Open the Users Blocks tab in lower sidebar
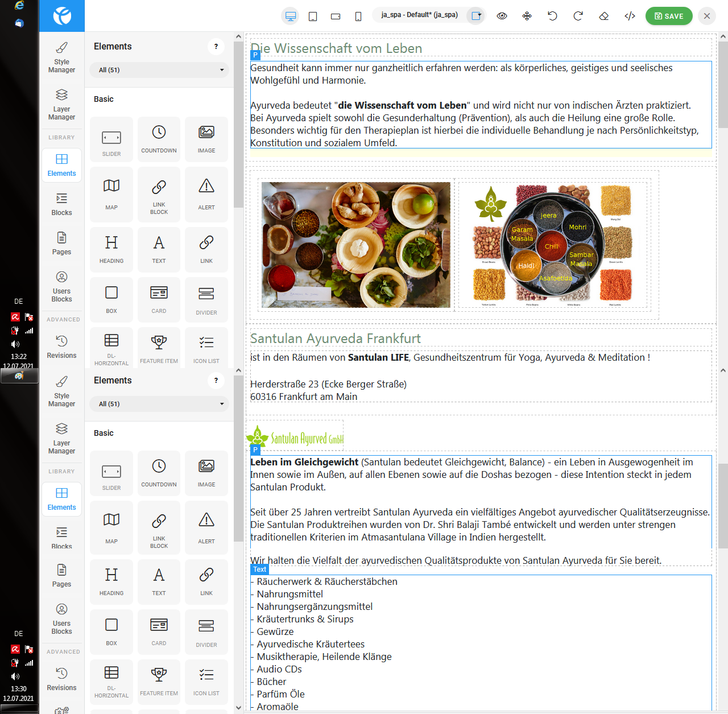 [x=61, y=619]
